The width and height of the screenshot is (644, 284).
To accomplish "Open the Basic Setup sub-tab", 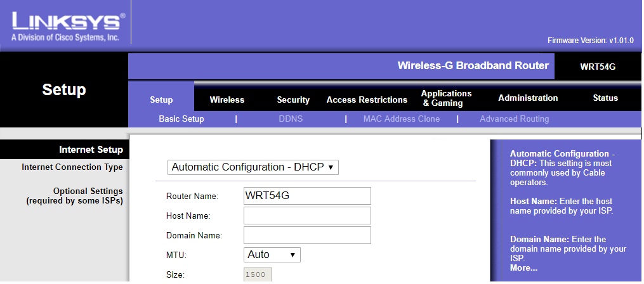I will (x=181, y=119).
